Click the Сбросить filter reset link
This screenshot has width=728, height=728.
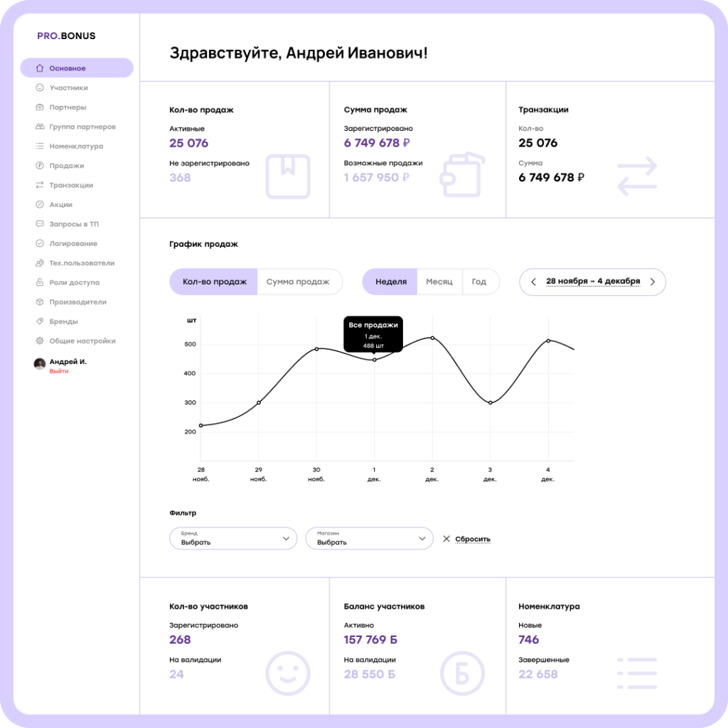tap(472, 539)
